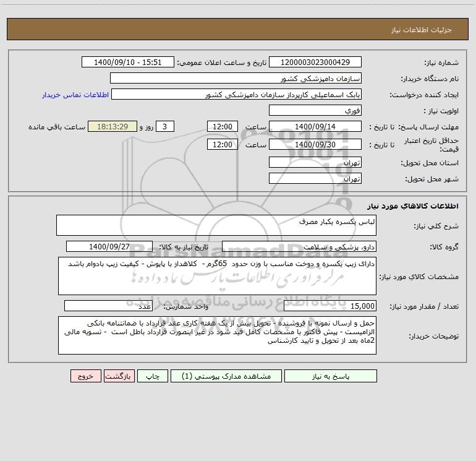This screenshot has width=476, height=461.
Task: Click the announcement date field 1400/09/10 - 15:51
Action: (128, 62)
